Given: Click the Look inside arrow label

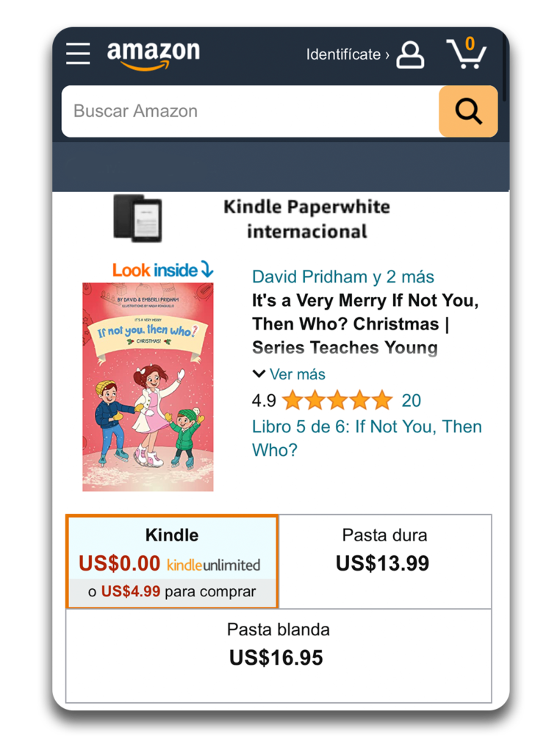Looking at the screenshot, I should click(162, 270).
